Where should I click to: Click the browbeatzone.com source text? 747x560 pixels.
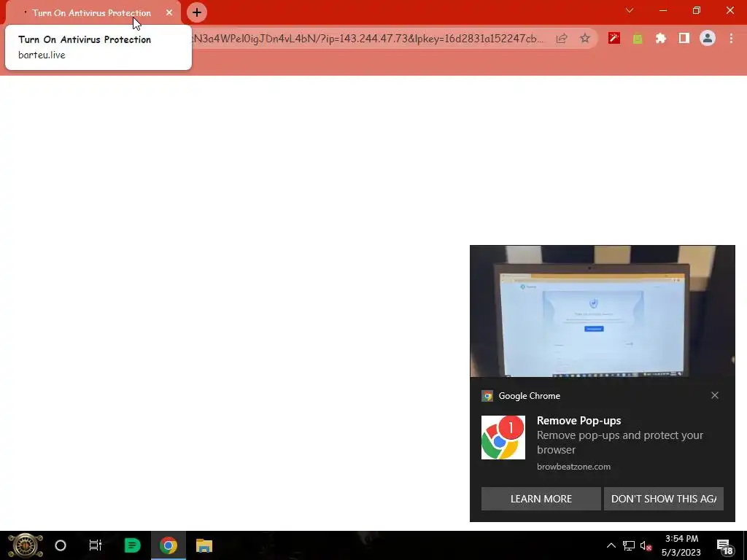click(573, 467)
